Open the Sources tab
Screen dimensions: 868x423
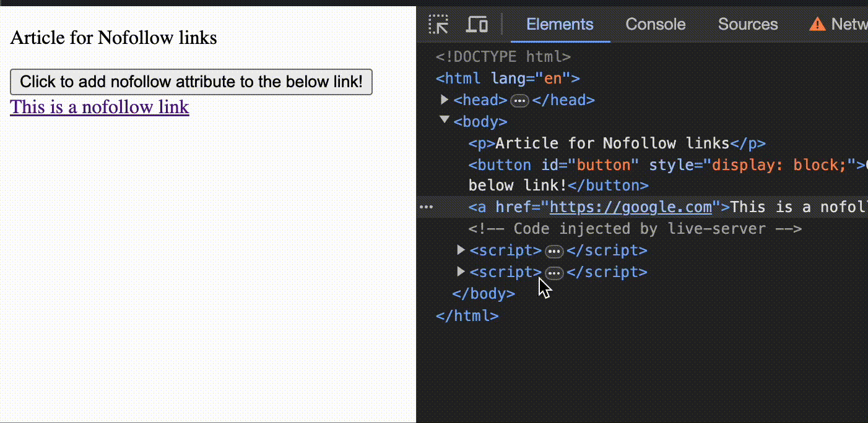pos(747,25)
